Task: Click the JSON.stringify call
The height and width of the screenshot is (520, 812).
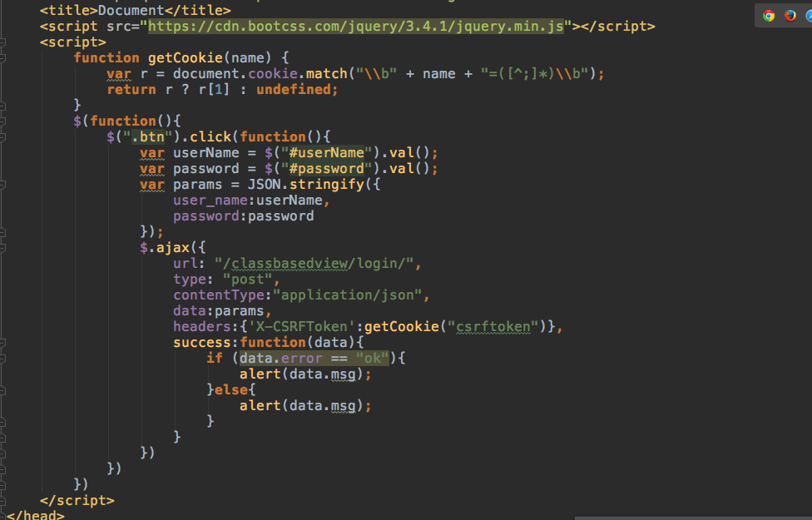Action: click(x=305, y=185)
